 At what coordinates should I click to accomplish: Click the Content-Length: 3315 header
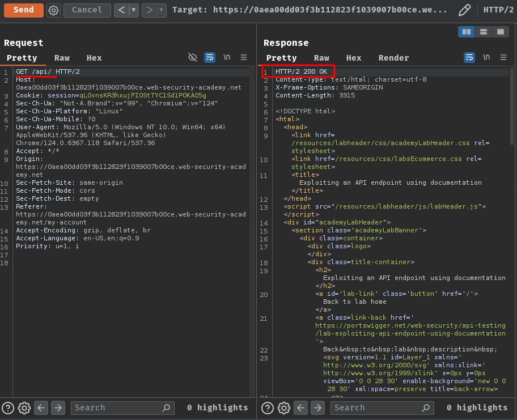(315, 95)
